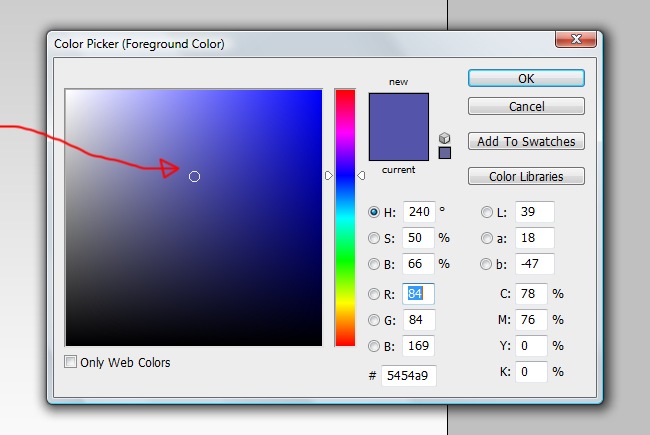Select the S saturation radio button
Image resolution: width=650 pixels, height=435 pixels.
point(375,239)
